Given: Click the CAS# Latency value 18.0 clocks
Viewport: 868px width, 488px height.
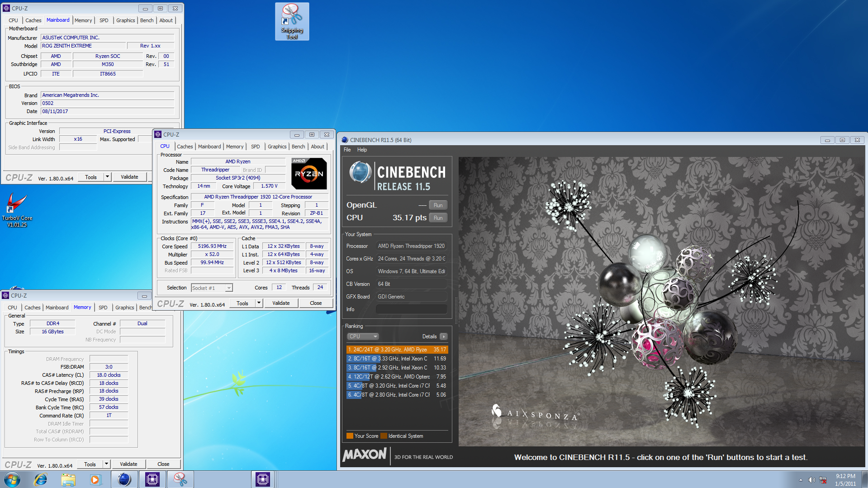Looking at the screenshot, I should click(x=109, y=375).
